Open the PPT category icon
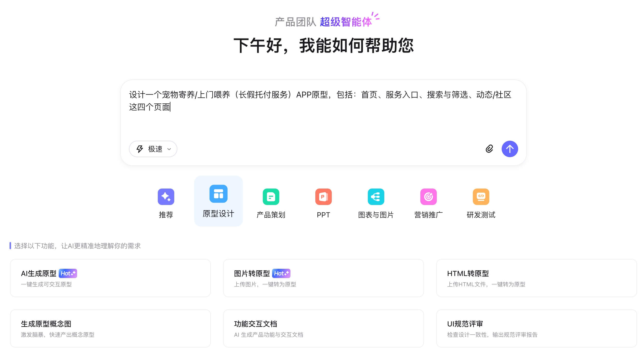The width and height of the screenshot is (644, 357). [x=324, y=197]
